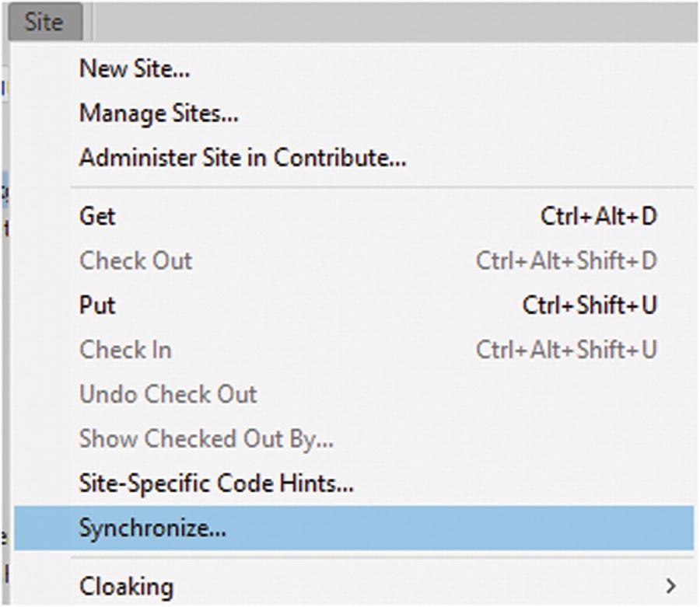Click Show Checked Out By... item
Image resolution: width=700 pixels, height=607 pixels.
click(x=206, y=439)
